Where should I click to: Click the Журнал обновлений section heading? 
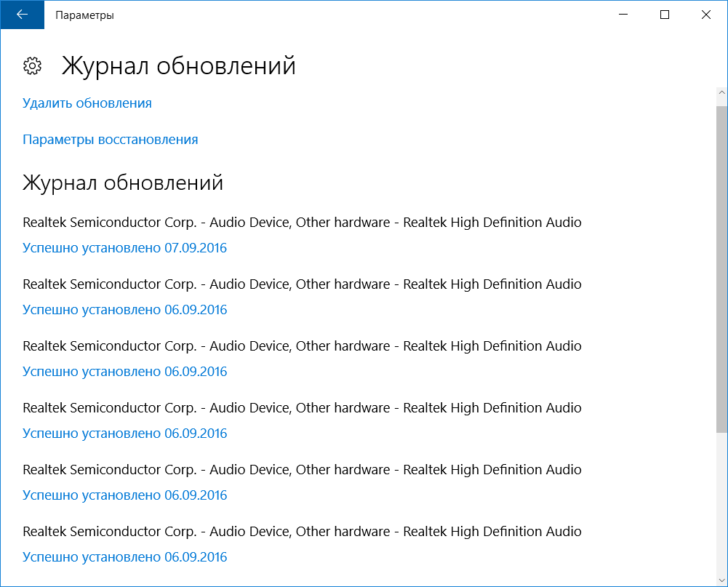(123, 183)
